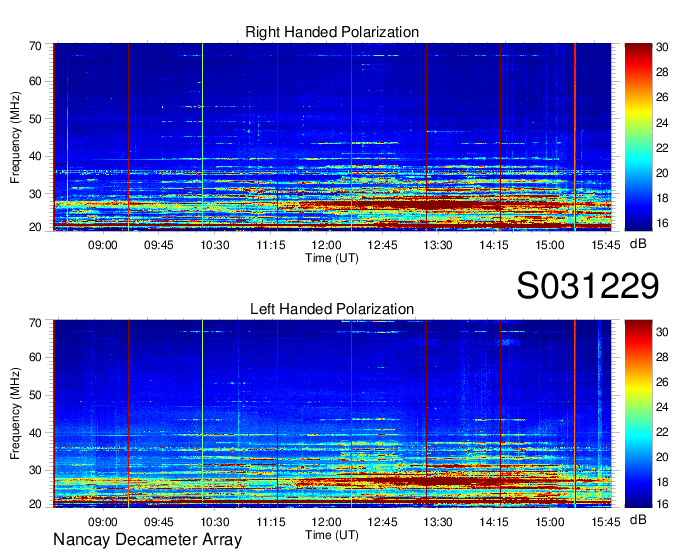Click 12:00 time tick under Right Handed plot
This screenshot has width=680, height=552.
click(x=327, y=245)
